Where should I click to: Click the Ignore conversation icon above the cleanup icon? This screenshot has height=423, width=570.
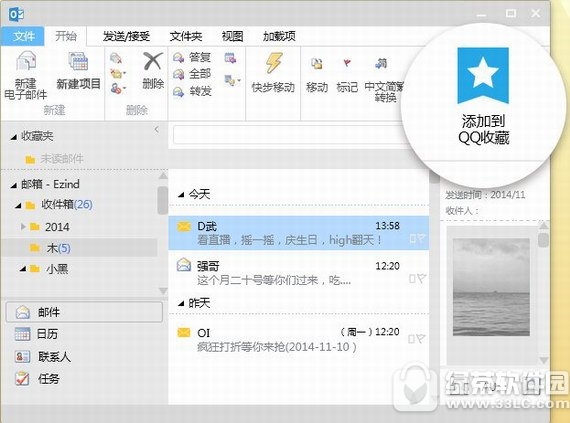[116, 59]
